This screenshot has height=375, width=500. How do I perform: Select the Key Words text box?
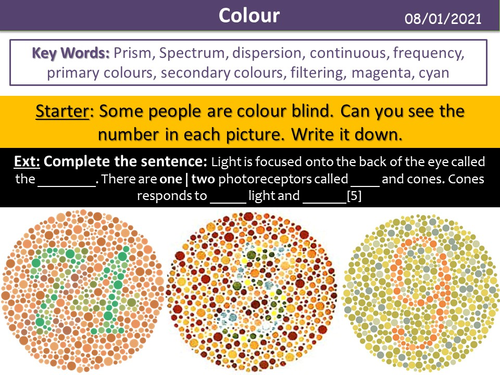248,63
